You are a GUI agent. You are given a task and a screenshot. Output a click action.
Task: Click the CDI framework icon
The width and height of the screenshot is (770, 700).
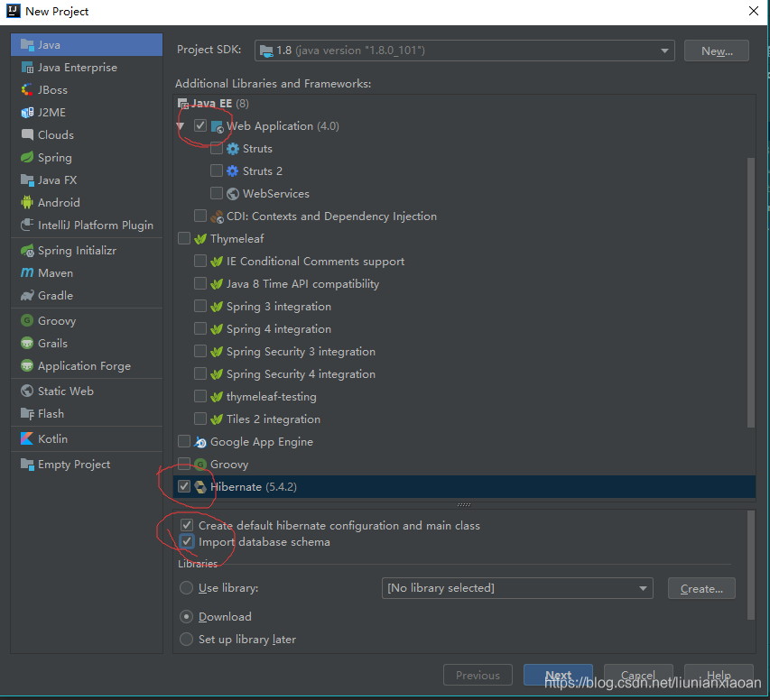217,216
